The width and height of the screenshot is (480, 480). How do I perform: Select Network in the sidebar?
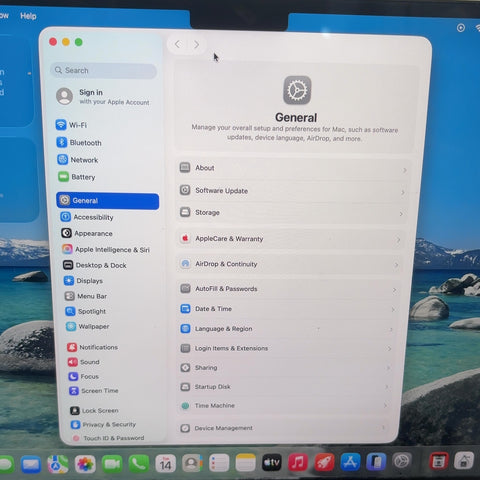click(x=78, y=160)
